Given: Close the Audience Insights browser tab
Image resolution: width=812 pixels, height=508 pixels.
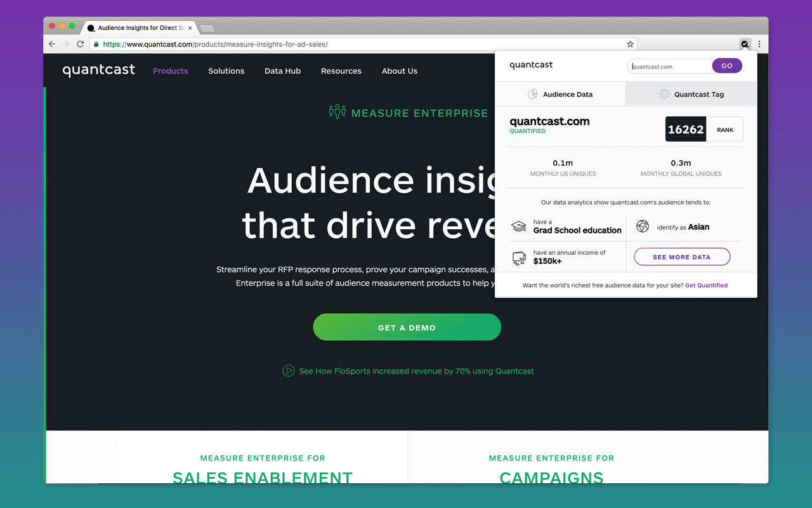Looking at the screenshot, I should (190, 28).
